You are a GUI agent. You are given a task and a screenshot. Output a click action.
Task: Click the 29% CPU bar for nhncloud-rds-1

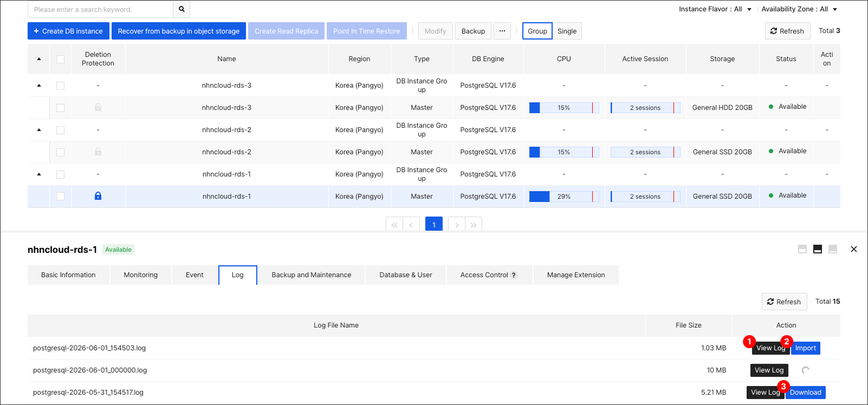coord(564,197)
